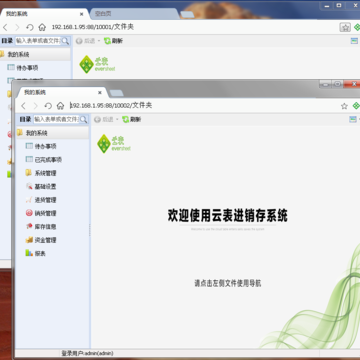Click 后退 button in front window
Screen dimensions: 360x360
[104, 119]
